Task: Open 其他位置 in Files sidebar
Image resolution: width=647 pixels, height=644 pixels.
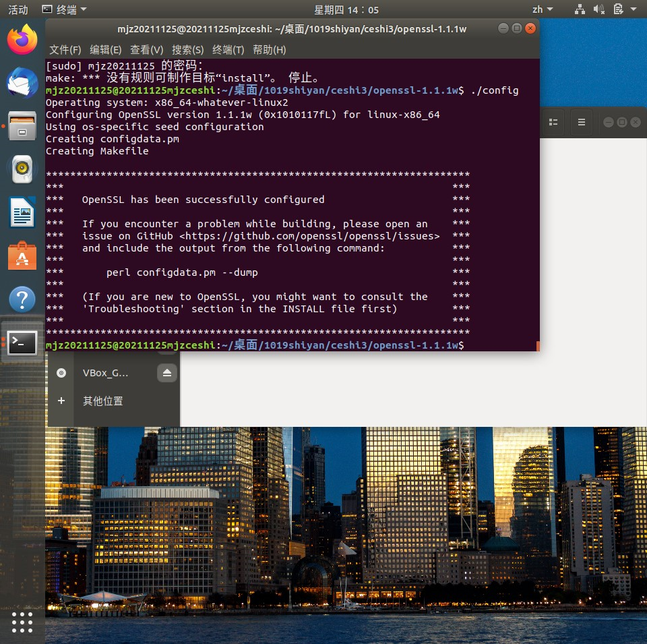Action: coord(102,401)
